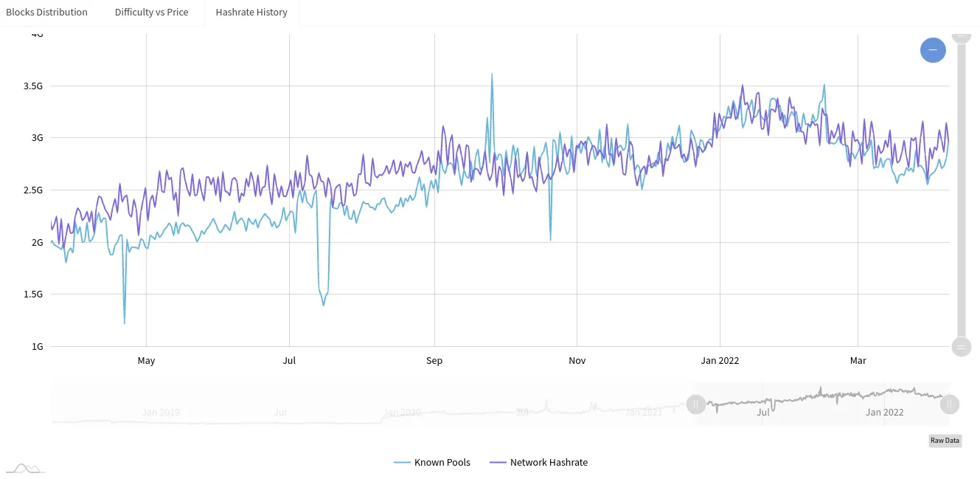Select the Known Pools legend swatch
The height and width of the screenshot is (479, 980).
(403, 462)
